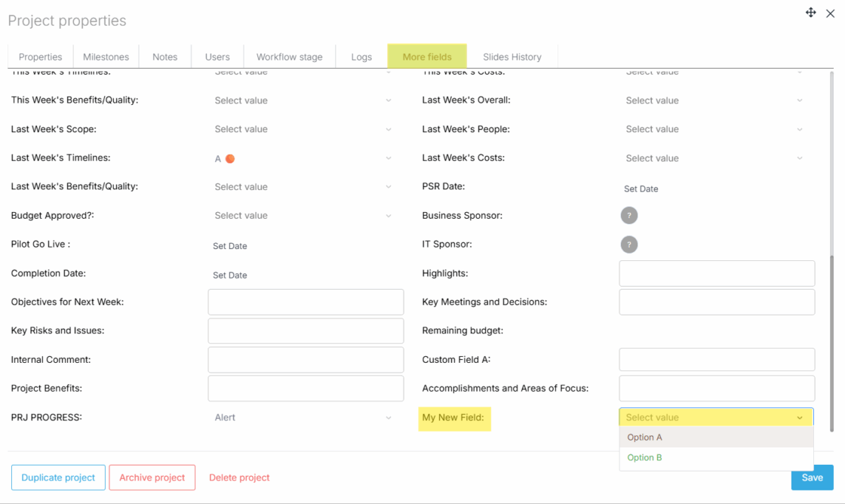
Task: Click the IT Sponsor avatar icon
Action: 629,244
